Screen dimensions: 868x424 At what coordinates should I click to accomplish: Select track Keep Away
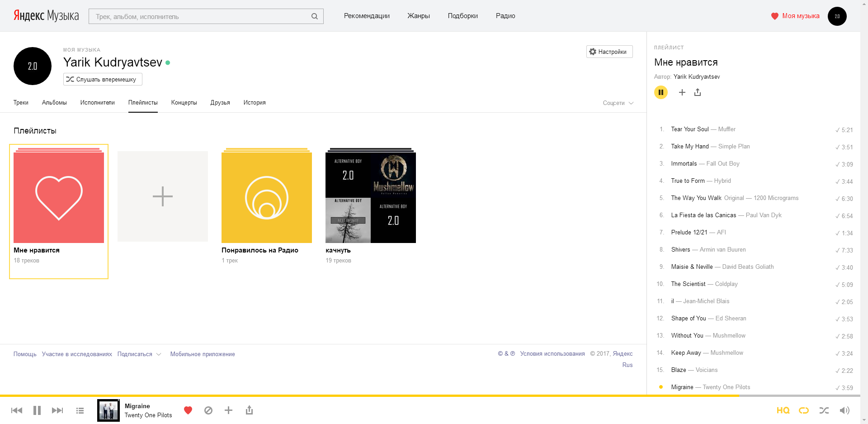click(686, 353)
